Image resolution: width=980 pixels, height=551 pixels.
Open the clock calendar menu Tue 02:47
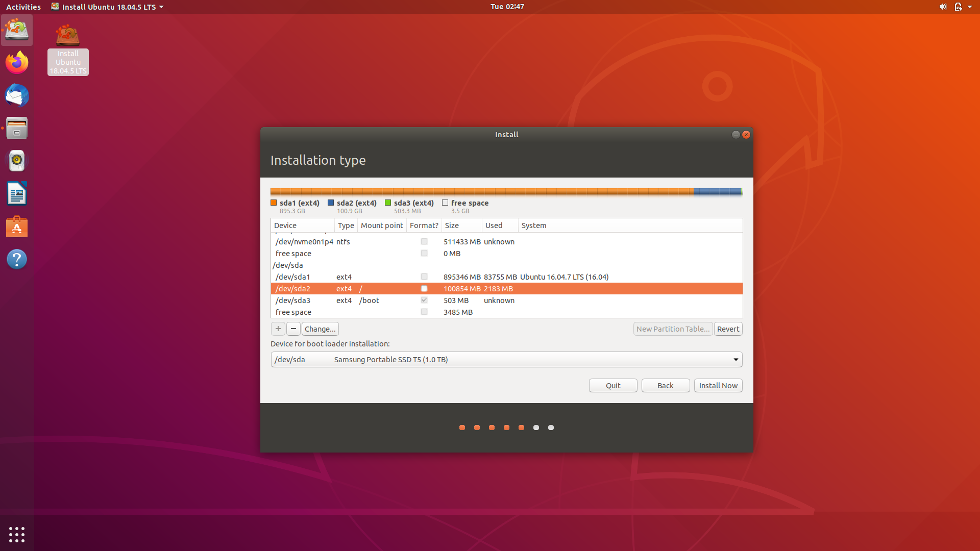[x=507, y=7]
